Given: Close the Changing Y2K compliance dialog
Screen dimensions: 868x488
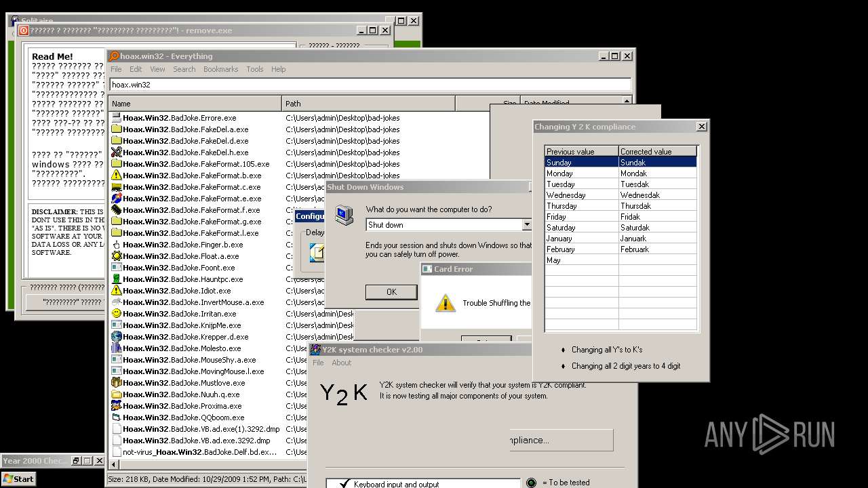Looking at the screenshot, I should [701, 126].
